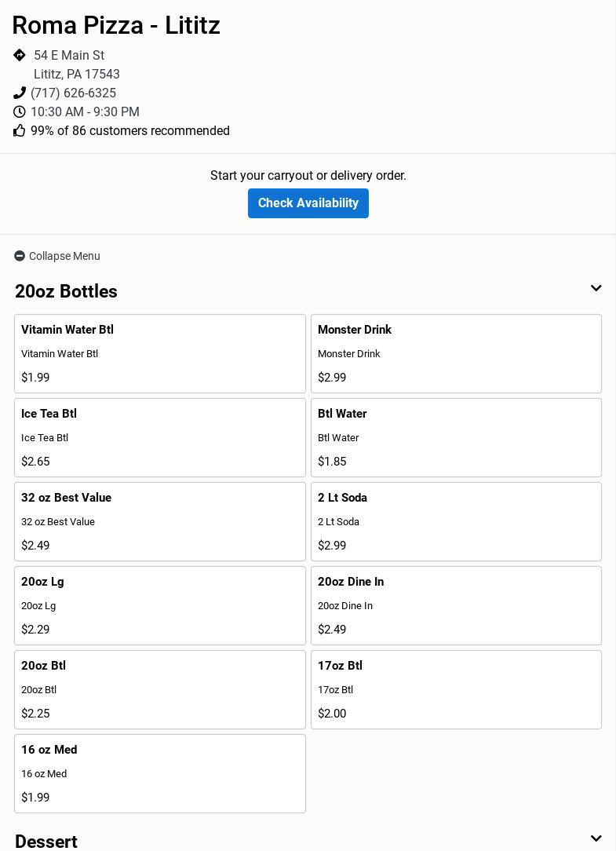Click the thumbs-up recommendation icon

tap(20, 131)
